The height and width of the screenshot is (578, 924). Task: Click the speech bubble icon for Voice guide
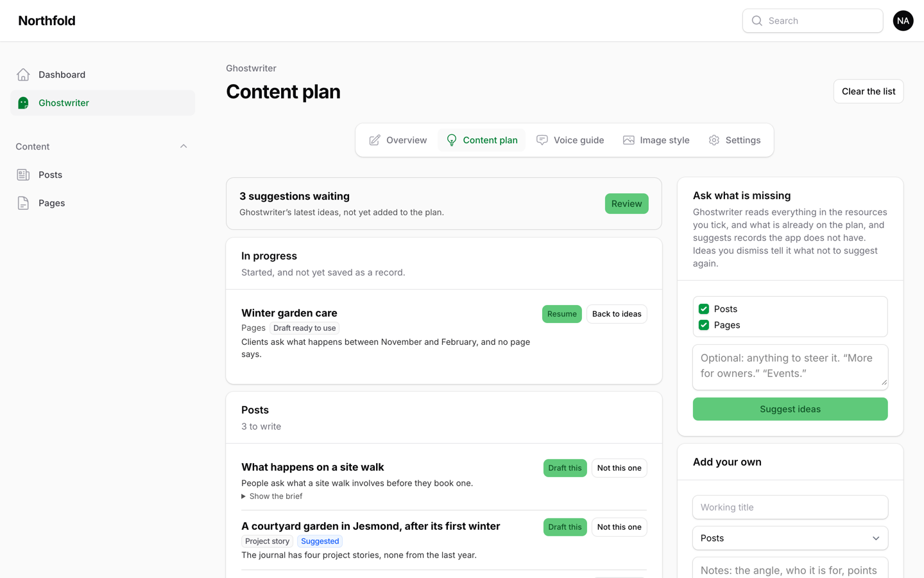click(x=542, y=140)
